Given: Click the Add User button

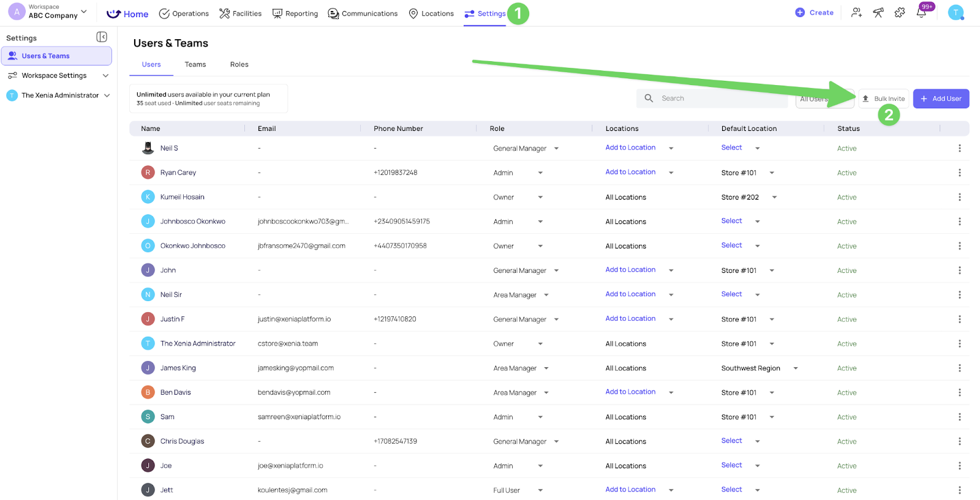Looking at the screenshot, I should coord(941,99).
